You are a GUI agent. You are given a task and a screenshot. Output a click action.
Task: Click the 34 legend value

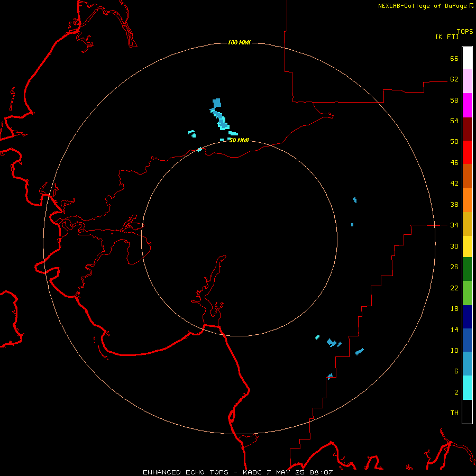click(x=454, y=225)
